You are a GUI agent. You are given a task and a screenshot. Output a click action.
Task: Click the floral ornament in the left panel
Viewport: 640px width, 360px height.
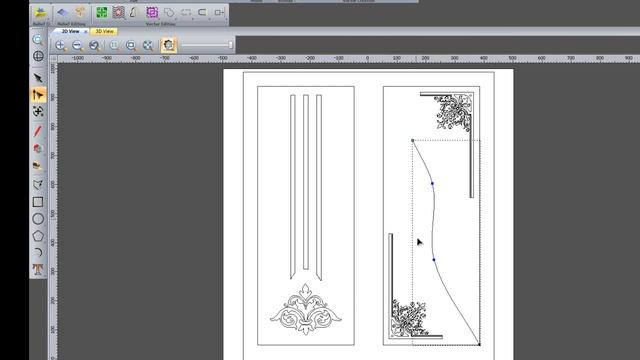click(x=306, y=309)
